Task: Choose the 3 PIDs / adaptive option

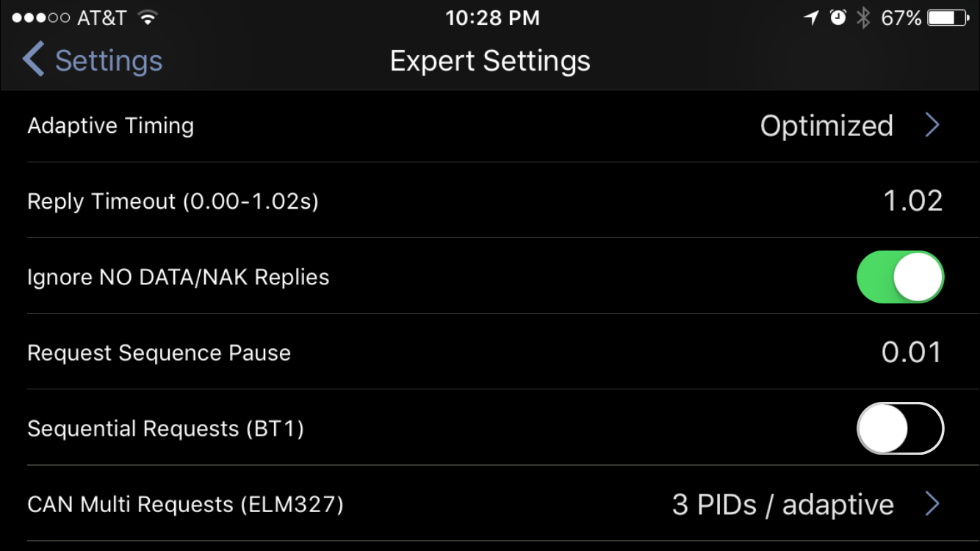Action: (x=783, y=505)
